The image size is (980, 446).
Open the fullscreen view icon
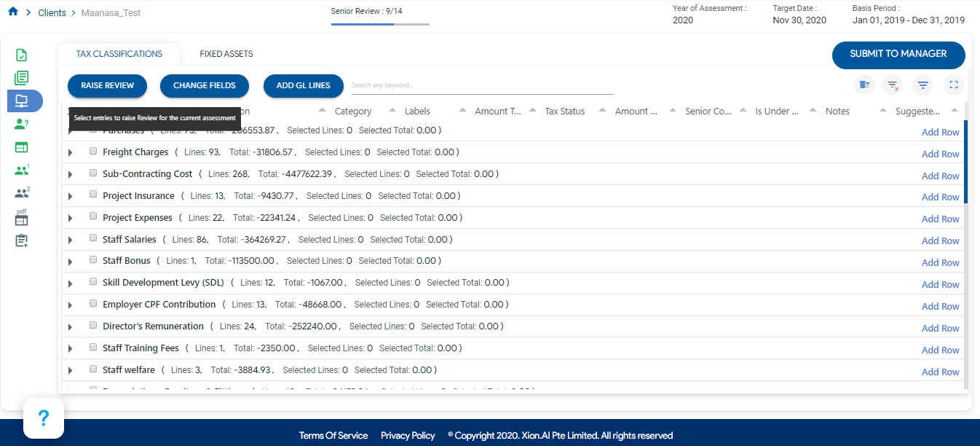pos(953,85)
